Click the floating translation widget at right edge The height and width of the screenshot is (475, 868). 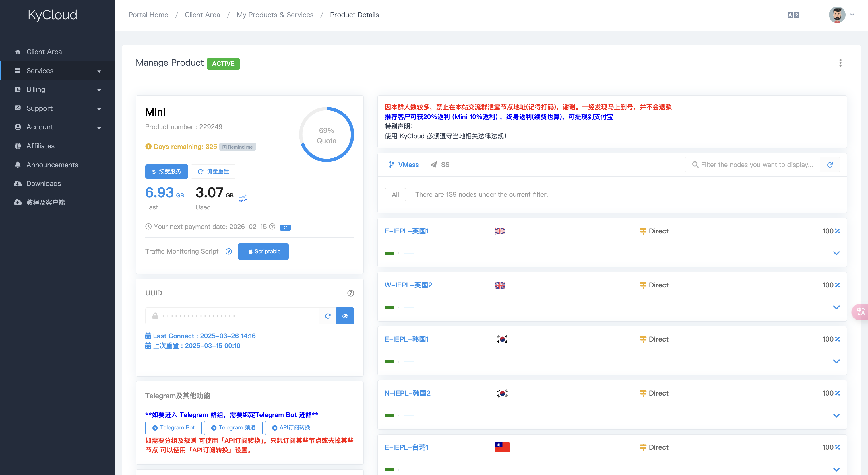(860, 312)
